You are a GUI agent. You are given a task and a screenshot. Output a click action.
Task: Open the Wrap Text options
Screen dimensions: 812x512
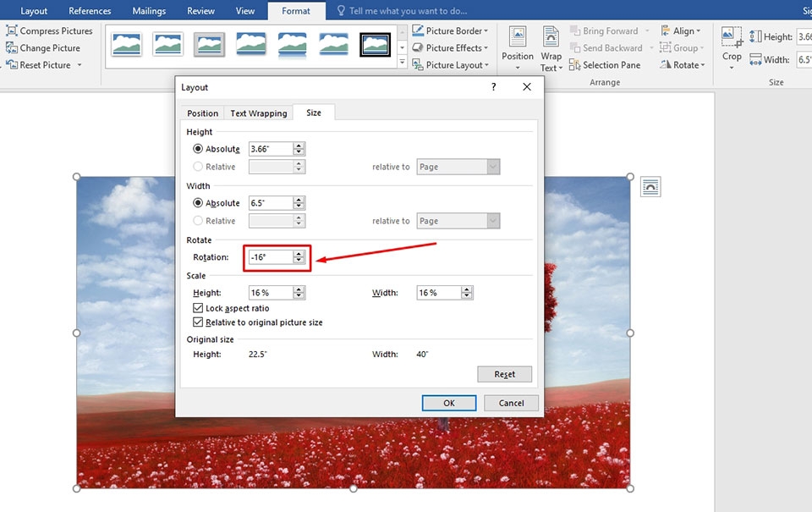[x=551, y=48]
